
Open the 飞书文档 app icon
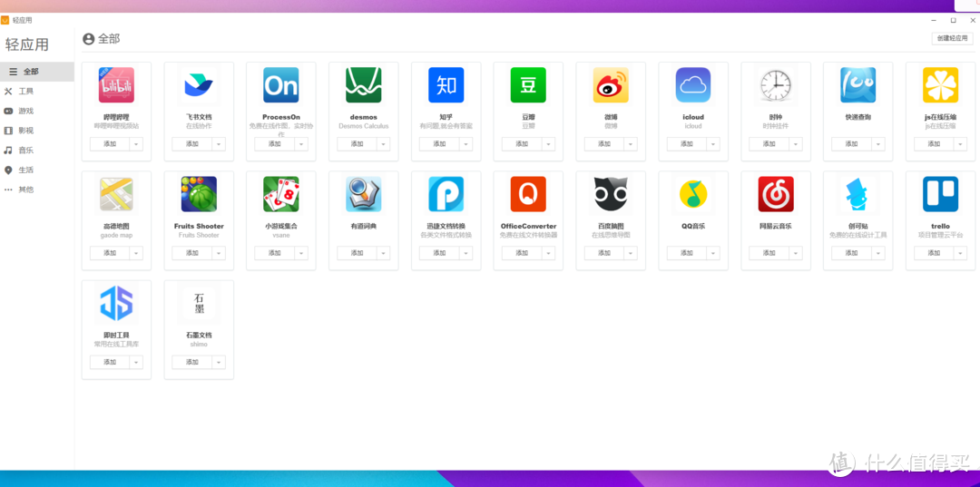point(199,85)
